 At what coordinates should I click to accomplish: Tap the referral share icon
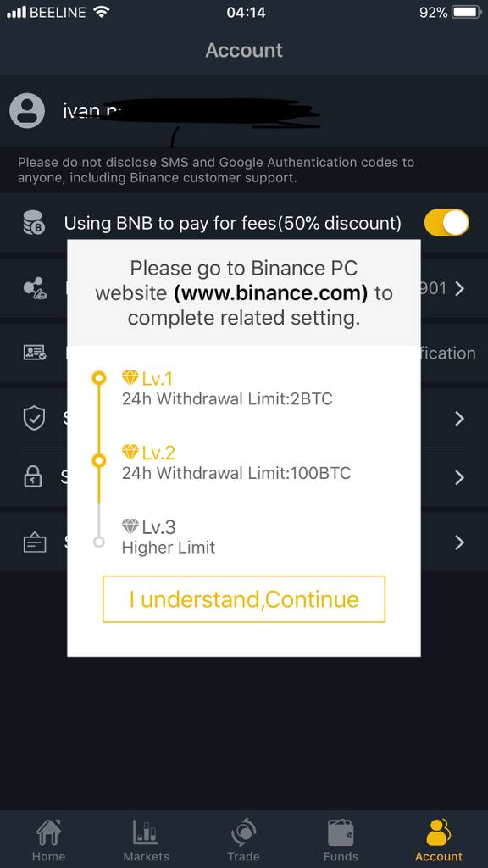[x=34, y=288]
